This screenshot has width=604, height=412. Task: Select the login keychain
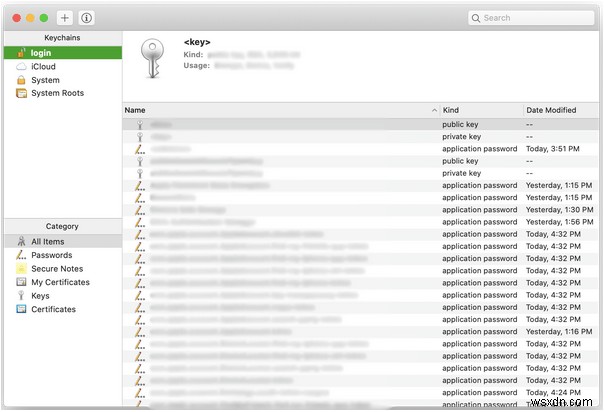40,52
